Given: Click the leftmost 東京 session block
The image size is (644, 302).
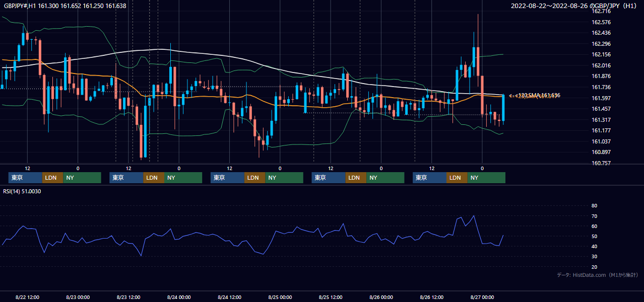Looking at the screenshot, I should [x=25, y=178].
